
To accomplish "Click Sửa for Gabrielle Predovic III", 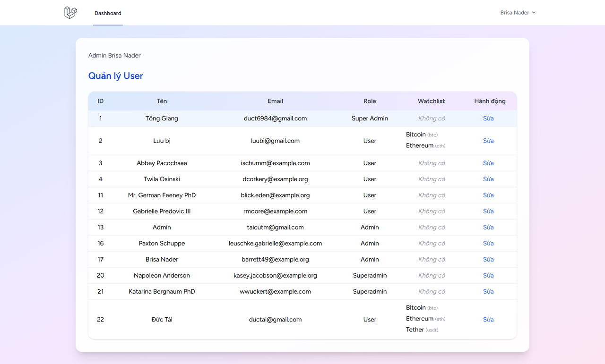I will pyautogui.click(x=488, y=211).
